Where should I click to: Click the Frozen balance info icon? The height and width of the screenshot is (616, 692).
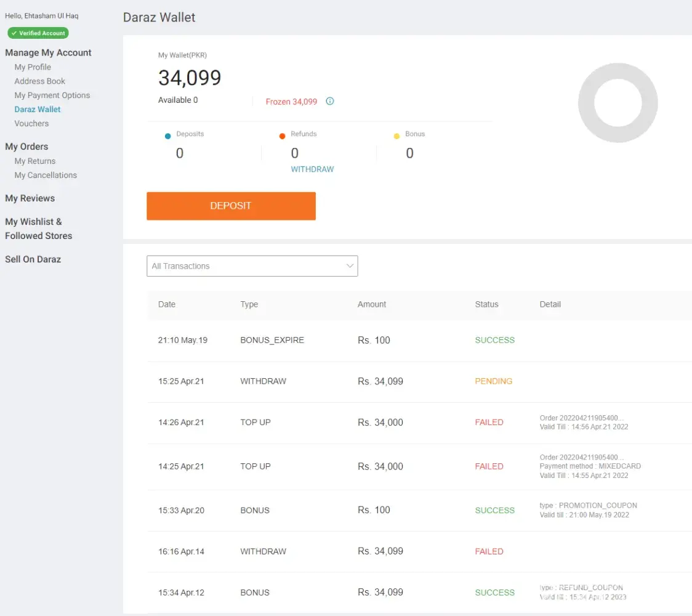click(330, 102)
